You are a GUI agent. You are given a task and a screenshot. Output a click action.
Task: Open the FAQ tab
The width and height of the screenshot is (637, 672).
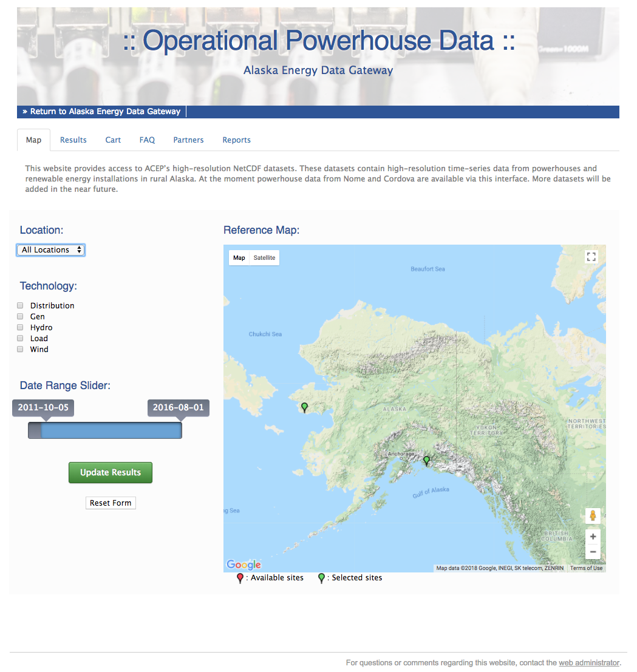pos(147,140)
